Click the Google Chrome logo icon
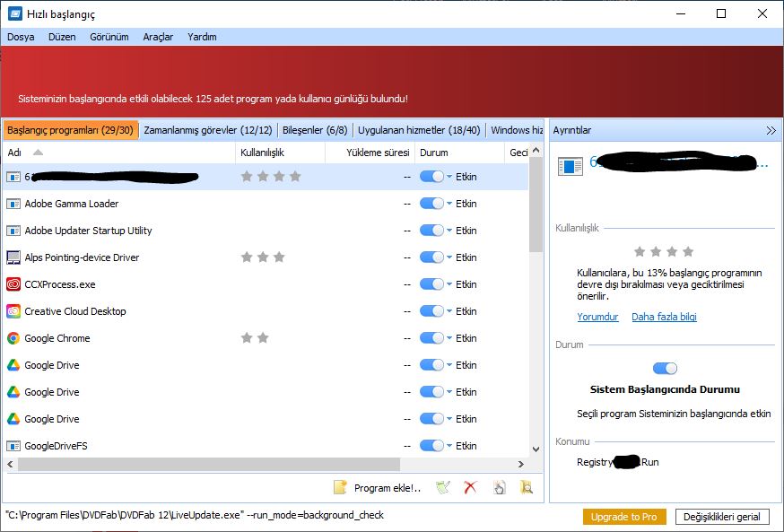 pos(13,338)
